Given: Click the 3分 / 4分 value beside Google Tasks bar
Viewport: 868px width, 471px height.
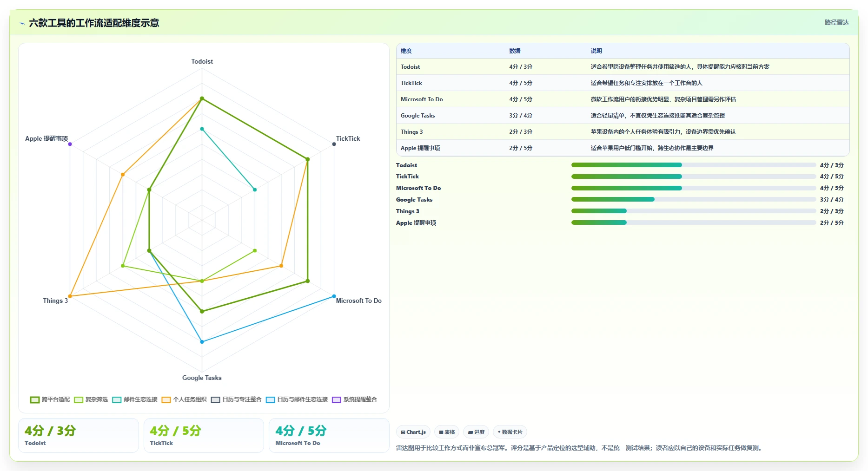Looking at the screenshot, I should [x=832, y=199].
